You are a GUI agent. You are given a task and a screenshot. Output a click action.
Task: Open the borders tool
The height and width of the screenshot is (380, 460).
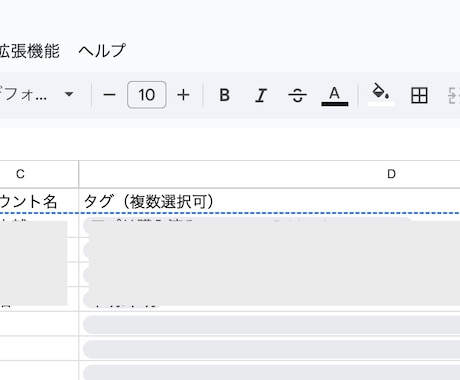(x=419, y=95)
